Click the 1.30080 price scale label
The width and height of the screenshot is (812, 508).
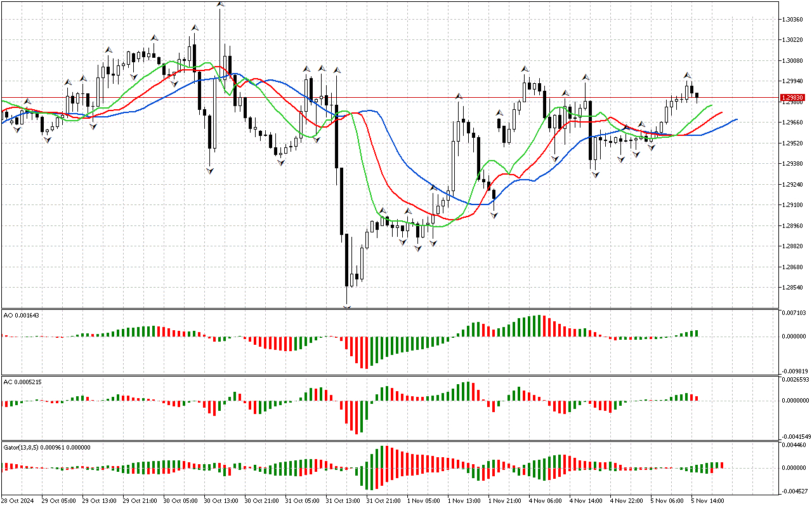click(x=793, y=61)
